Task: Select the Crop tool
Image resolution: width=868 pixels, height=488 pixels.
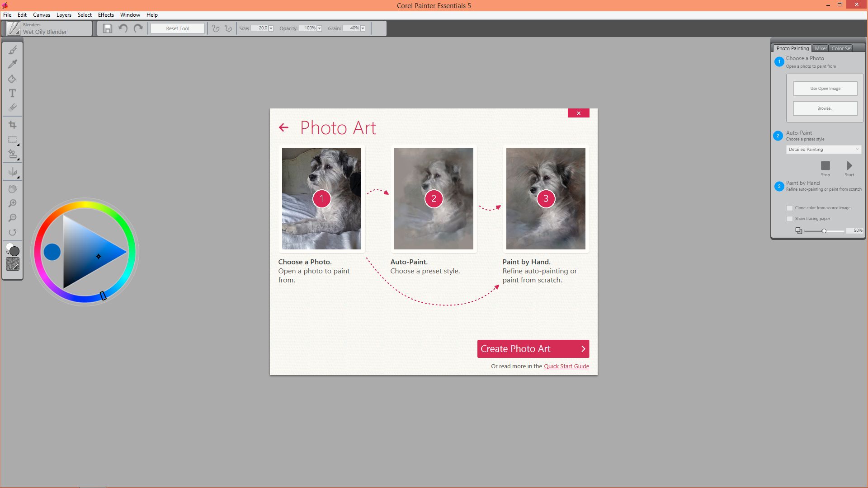Action: 13,125
